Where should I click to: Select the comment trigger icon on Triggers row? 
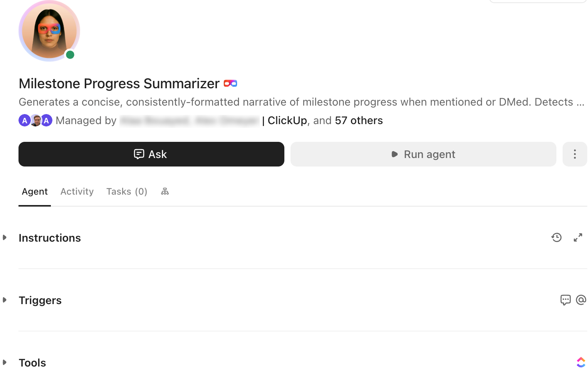pyautogui.click(x=565, y=300)
